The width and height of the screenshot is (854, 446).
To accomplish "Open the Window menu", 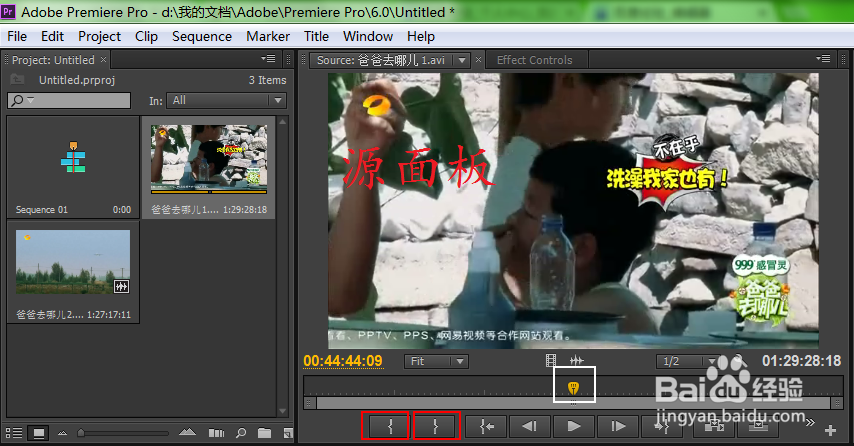I will 368,36.
